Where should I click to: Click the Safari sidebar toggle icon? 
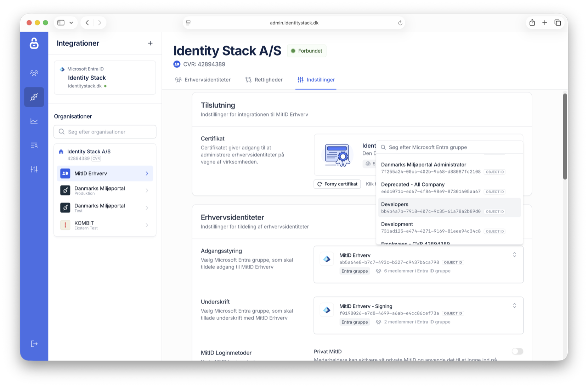click(61, 23)
